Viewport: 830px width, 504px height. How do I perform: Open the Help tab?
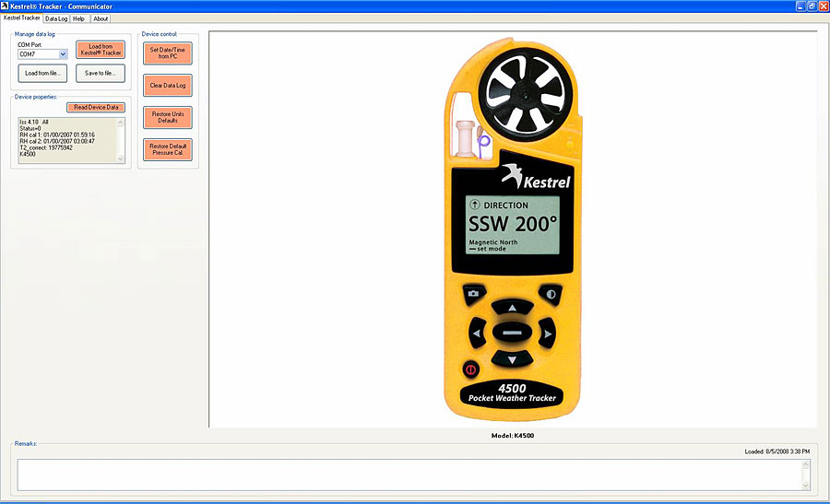79,18
